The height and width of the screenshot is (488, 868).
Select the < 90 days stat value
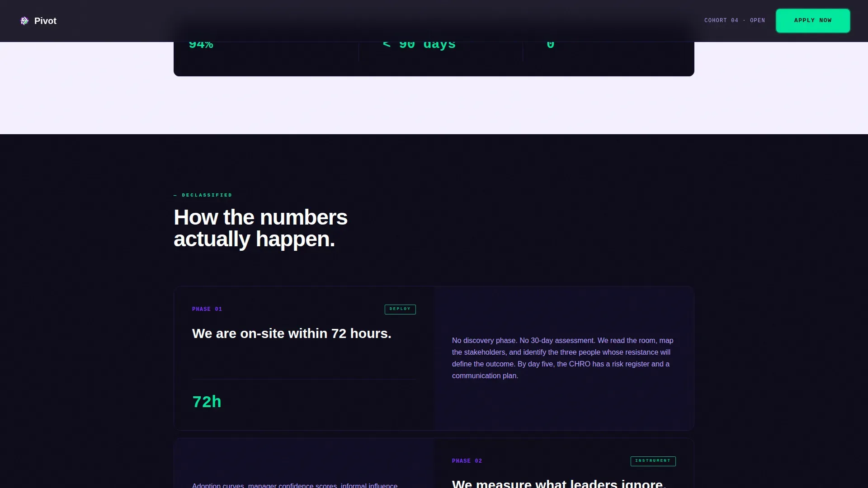(x=419, y=45)
